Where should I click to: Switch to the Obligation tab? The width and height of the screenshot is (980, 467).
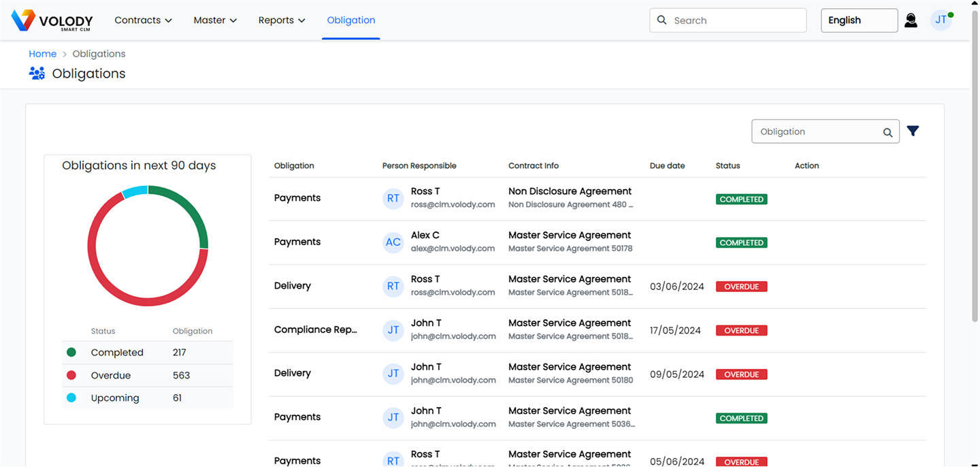[x=351, y=20]
